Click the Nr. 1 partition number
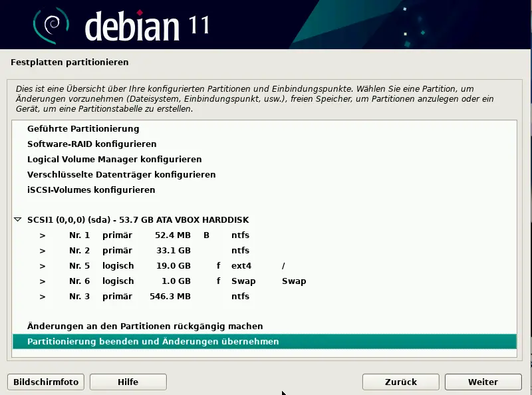Image resolution: width=532 pixels, height=395 pixels. pyautogui.click(x=79, y=235)
